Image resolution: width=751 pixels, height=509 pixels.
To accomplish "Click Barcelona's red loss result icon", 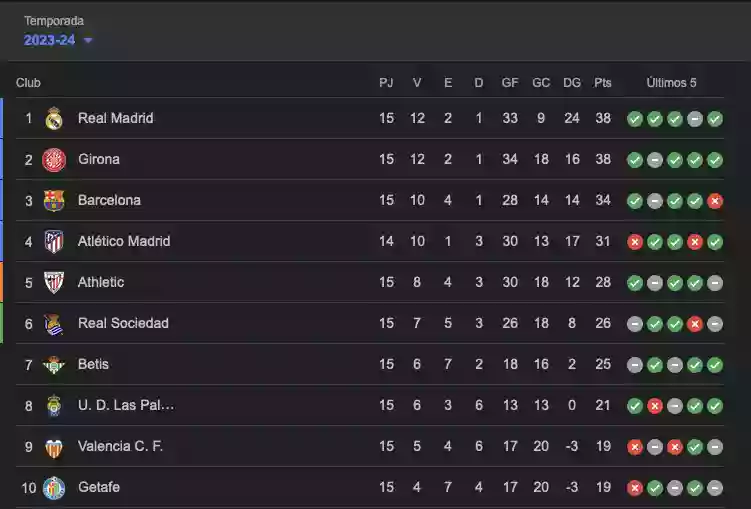I will 715,201.
